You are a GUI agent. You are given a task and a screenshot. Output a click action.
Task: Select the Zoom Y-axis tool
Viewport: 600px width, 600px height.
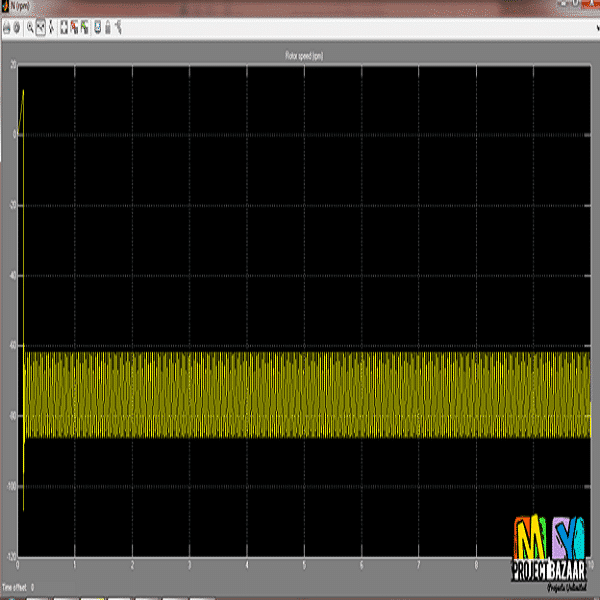(x=51, y=28)
